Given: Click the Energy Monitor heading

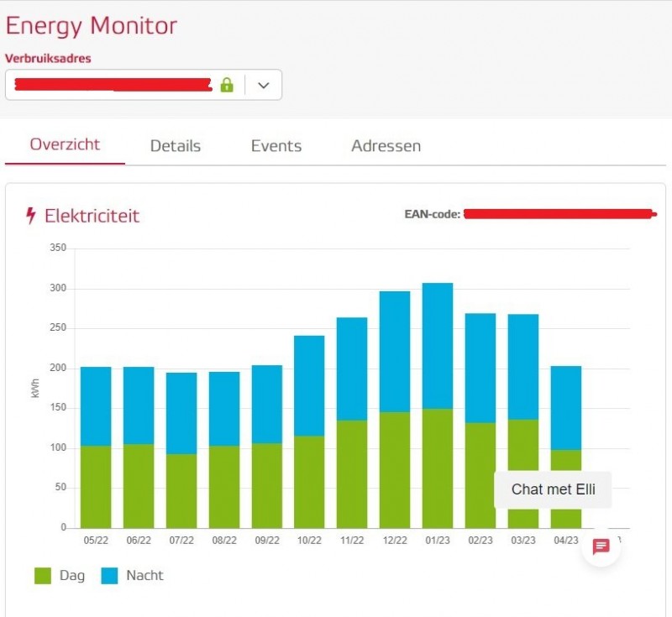Looking at the screenshot, I should (x=92, y=26).
